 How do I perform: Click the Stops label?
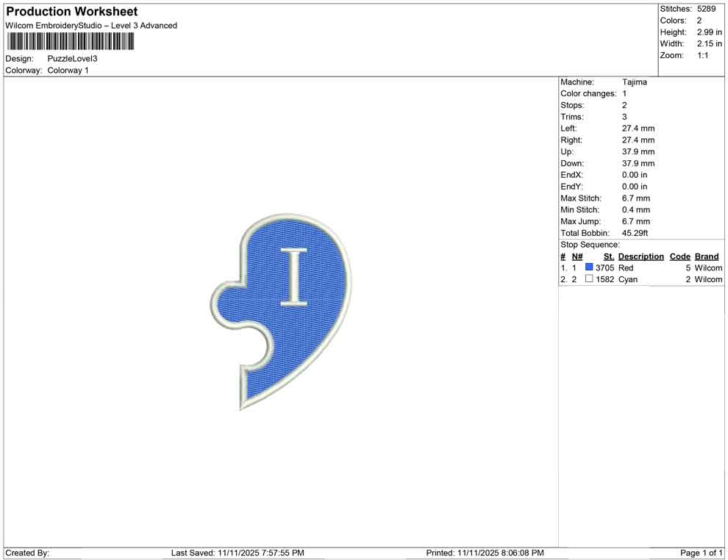pyautogui.click(x=572, y=105)
